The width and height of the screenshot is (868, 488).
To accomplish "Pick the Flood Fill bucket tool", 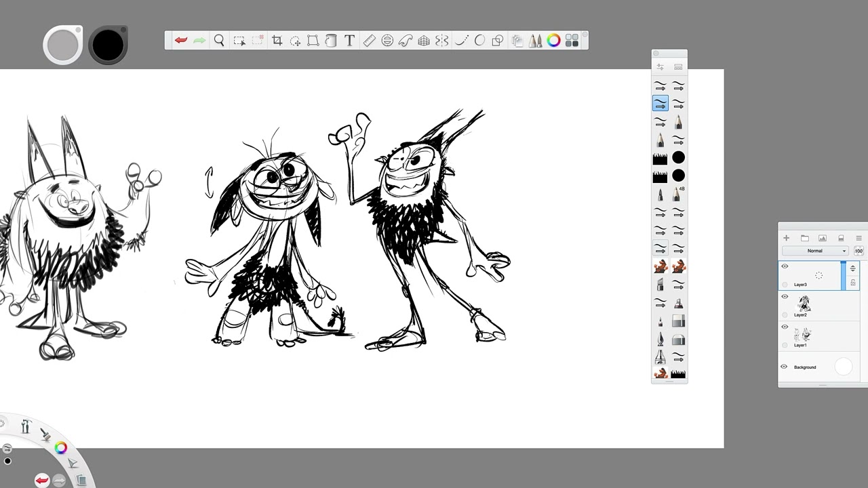I will [331, 41].
